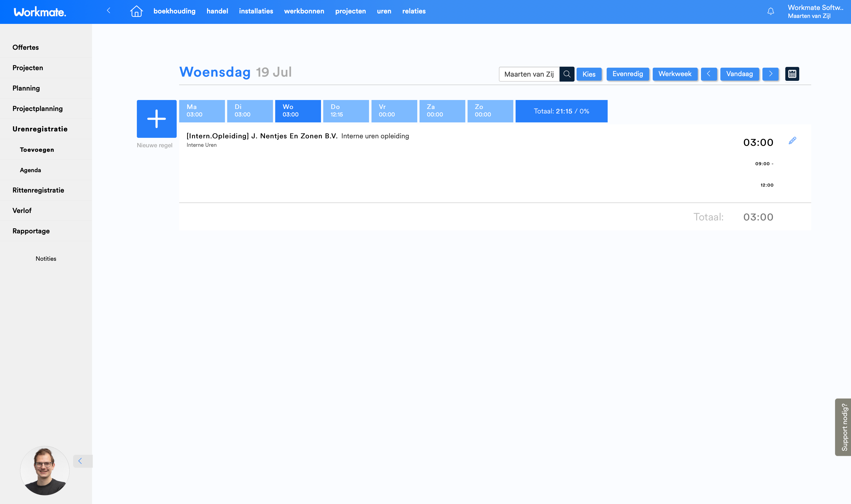
Task: Edit the Intern.Opleiding entry with pencil icon
Action: coord(792,141)
